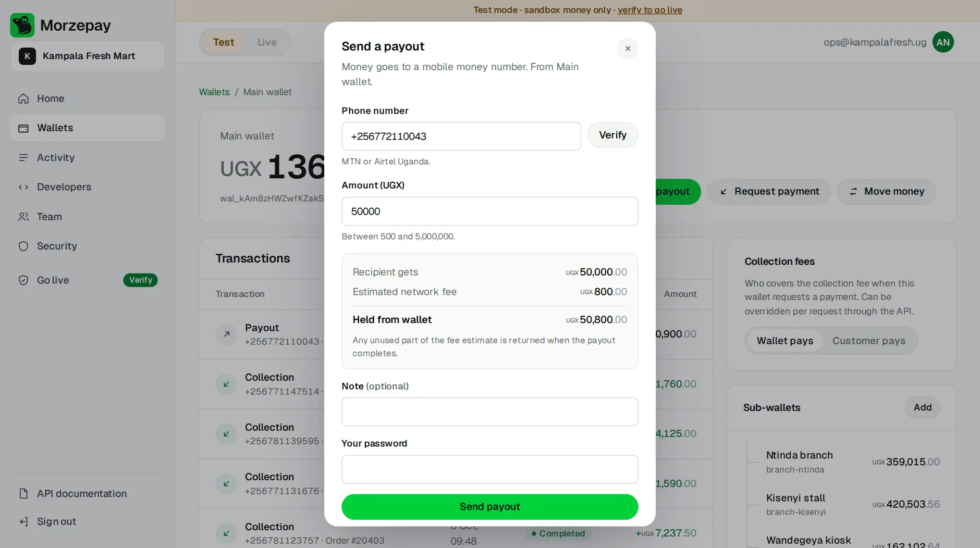Add a new sub-wallet
980x548 pixels.
[922, 407]
